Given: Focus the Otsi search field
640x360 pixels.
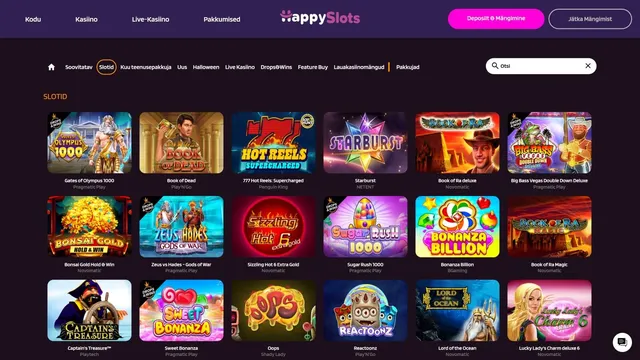Looking at the screenshot, I should pos(541,66).
